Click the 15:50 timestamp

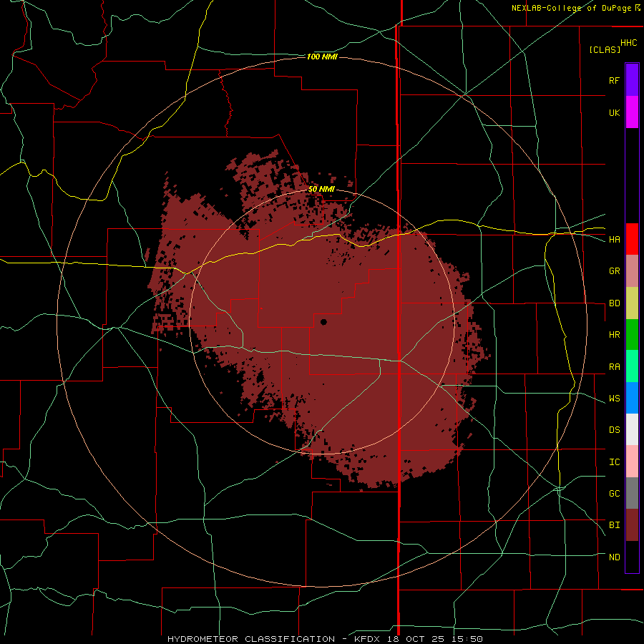466,639
